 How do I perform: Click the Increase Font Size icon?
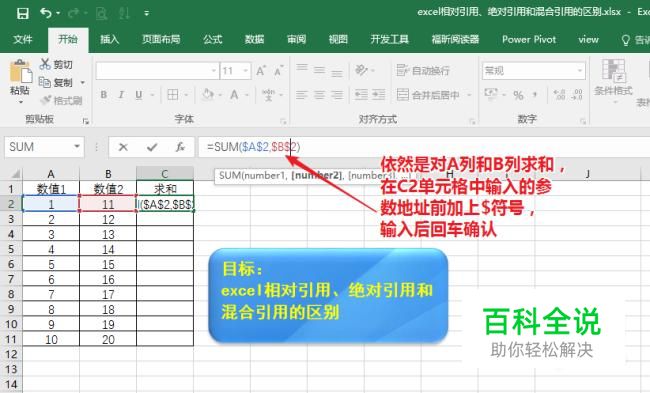pyautogui.click(x=261, y=71)
